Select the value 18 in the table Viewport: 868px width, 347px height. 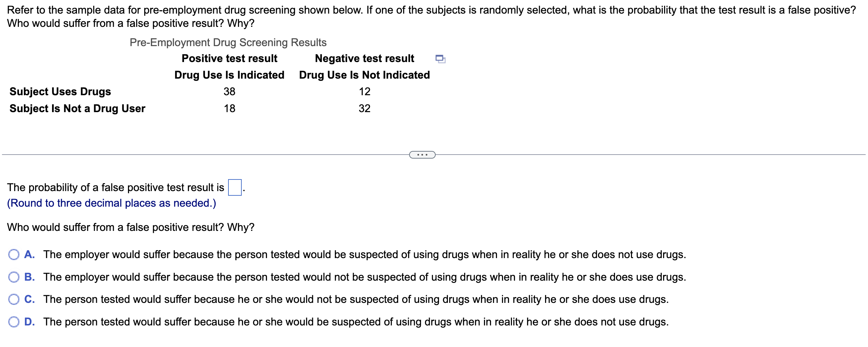pyautogui.click(x=229, y=108)
